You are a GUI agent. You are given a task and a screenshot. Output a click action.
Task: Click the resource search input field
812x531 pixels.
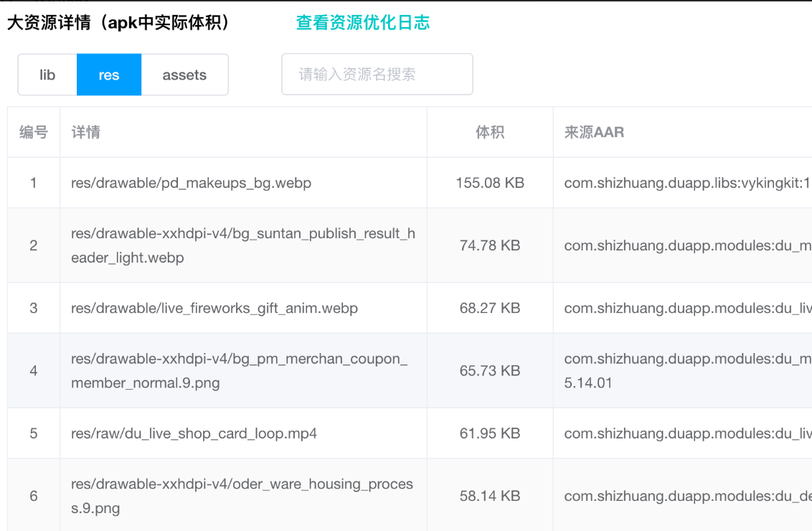coord(377,74)
